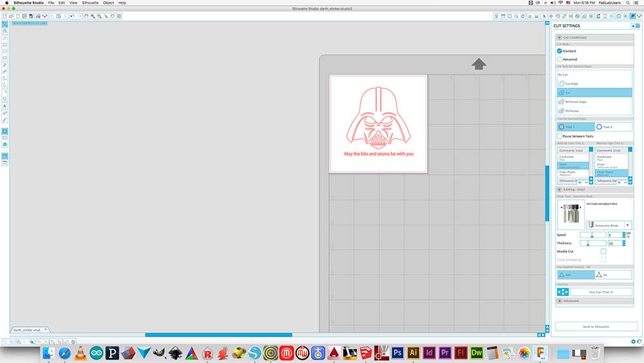The height and width of the screenshot is (363, 644).
Task: Select Tool 1 for selected shape
Action: click(x=575, y=126)
